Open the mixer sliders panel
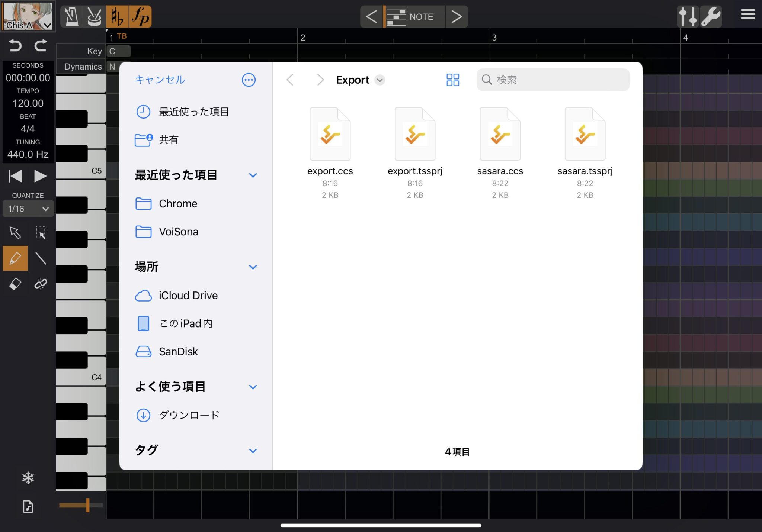Screen dimensions: 762x532 point(688,16)
